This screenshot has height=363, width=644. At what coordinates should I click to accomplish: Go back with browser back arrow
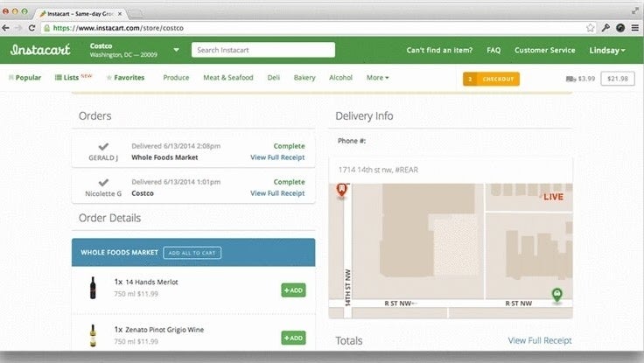6,28
